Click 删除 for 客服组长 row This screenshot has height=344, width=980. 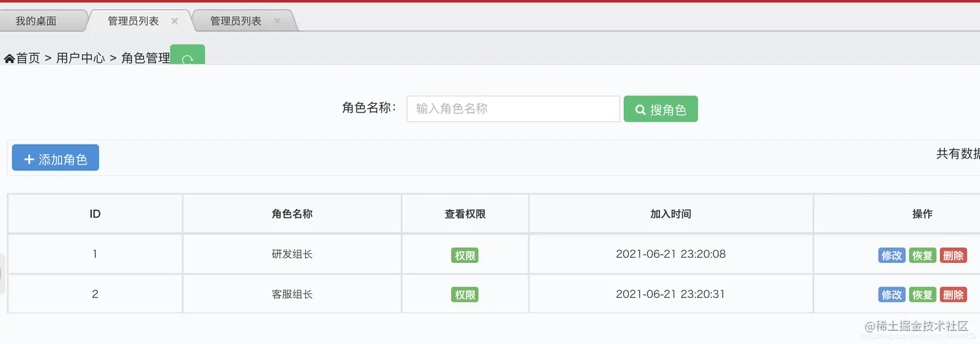(x=953, y=295)
